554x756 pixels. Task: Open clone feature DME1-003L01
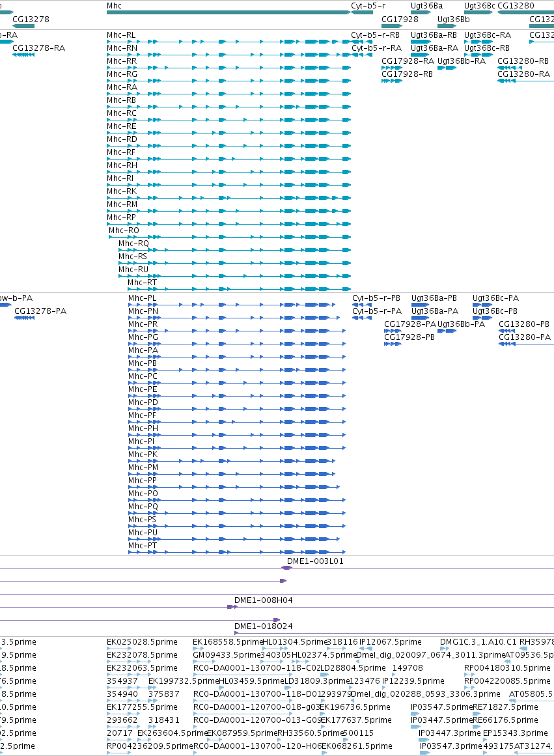[x=315, y=562]
